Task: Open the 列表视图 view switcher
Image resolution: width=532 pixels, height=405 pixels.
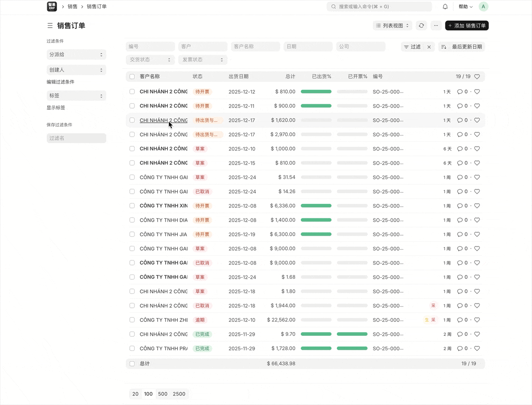Action: click(x=392, y=26)
